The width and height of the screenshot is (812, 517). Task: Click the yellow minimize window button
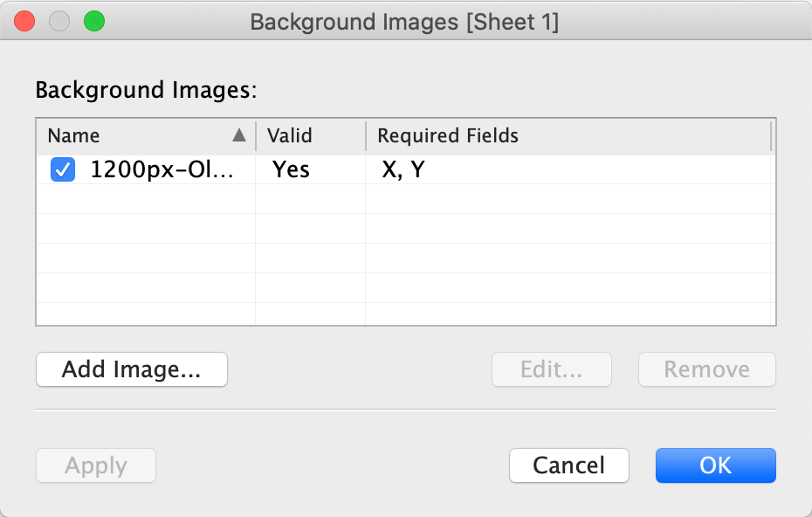(x=59, y=22)
